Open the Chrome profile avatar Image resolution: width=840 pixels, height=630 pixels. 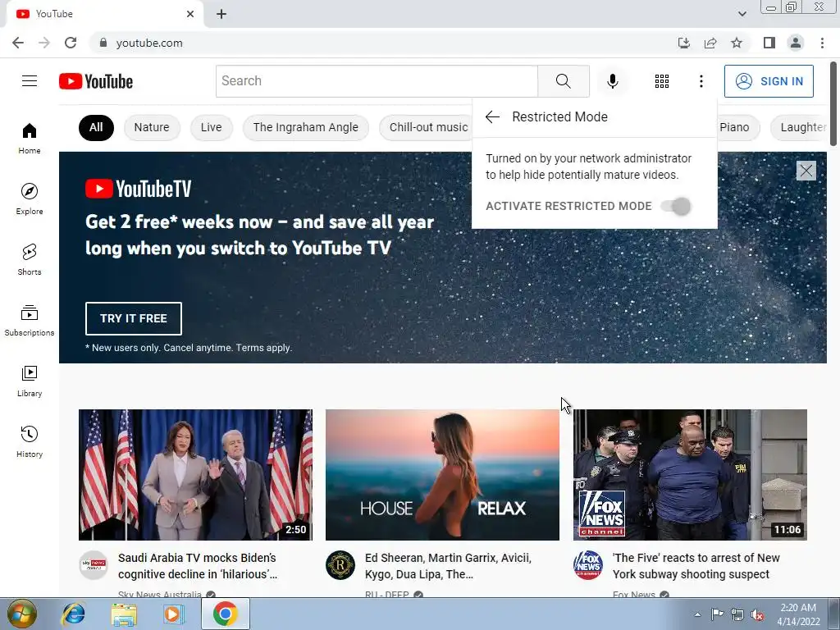796,43
